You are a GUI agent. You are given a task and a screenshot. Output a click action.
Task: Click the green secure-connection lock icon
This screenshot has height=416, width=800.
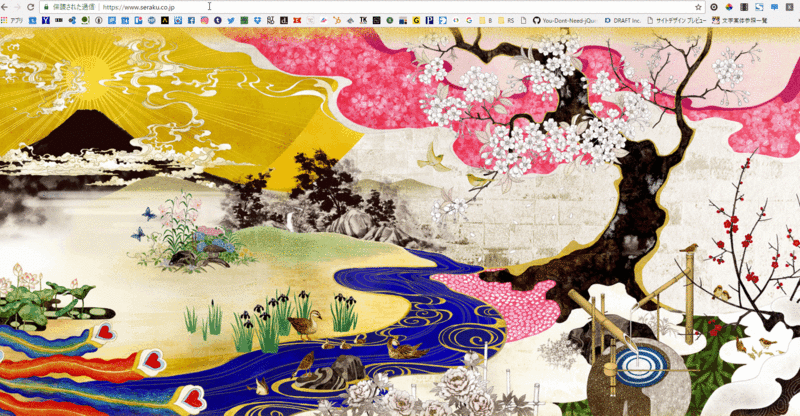46,7
